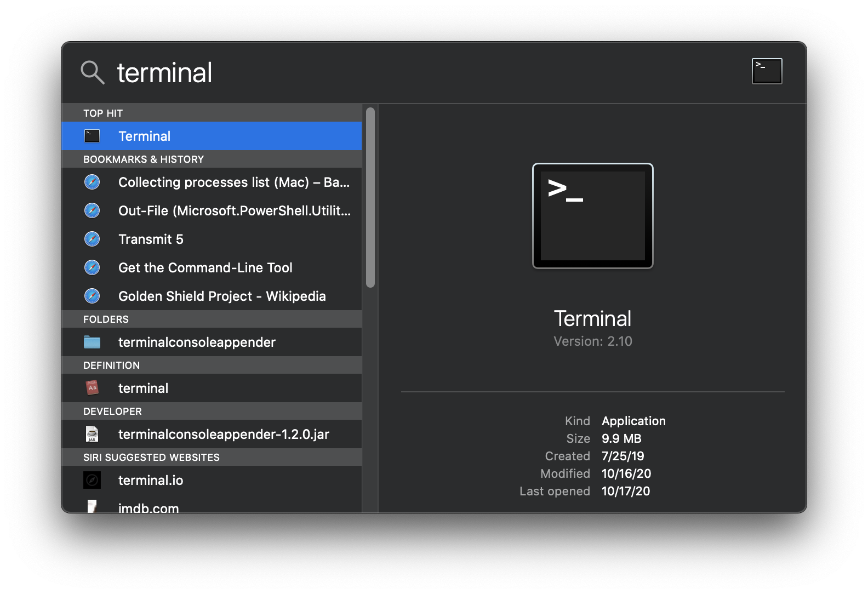This screenshot has width=868, height=594.
Task: Open the terminal dictionary definition
Action: coord(212,388)
